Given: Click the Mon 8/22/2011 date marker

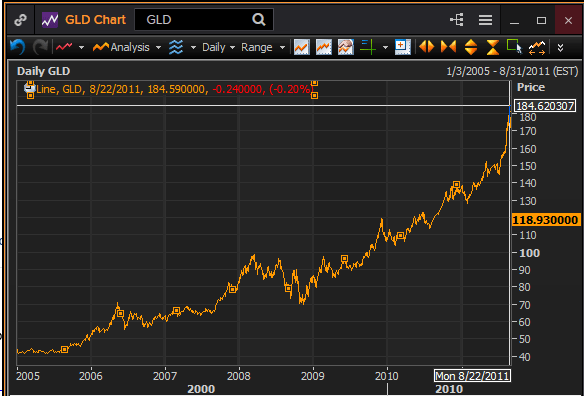Looking at the screenshot, I should pos(472,376).
